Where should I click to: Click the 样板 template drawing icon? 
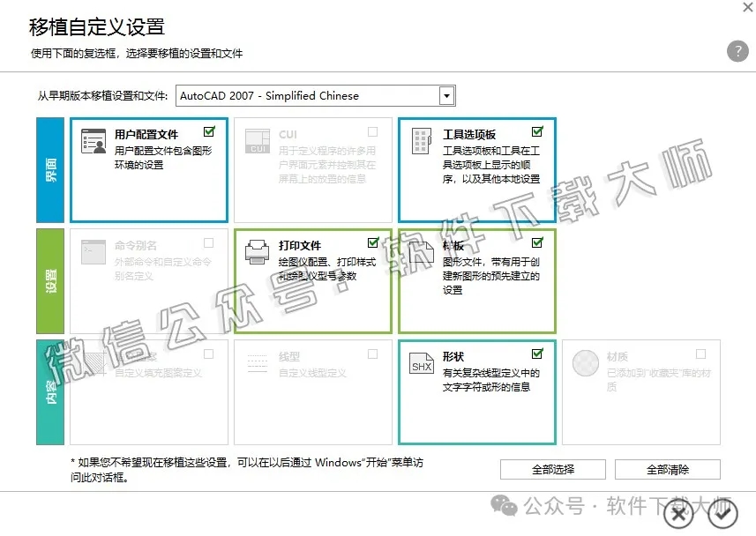[421, 251]
